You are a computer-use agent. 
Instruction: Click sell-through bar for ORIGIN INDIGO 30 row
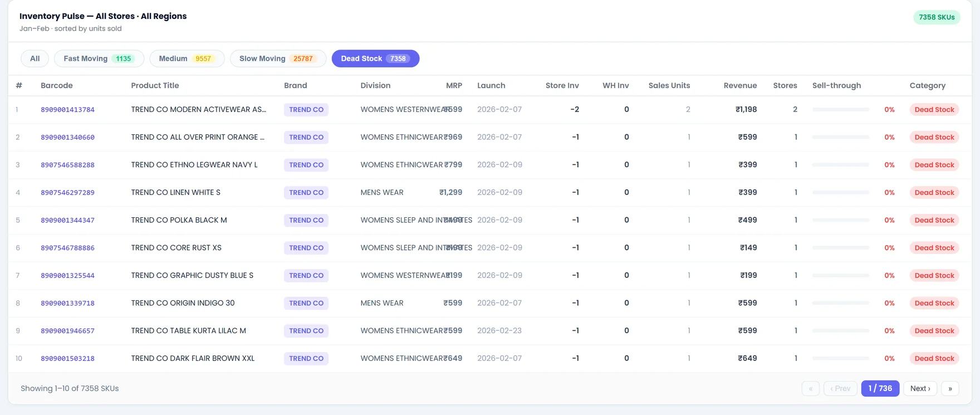(841, 303)
